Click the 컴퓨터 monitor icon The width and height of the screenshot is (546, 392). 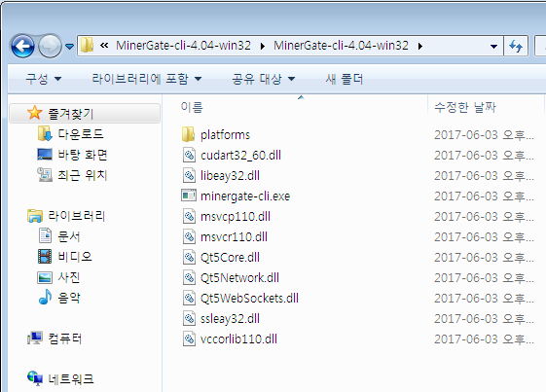pos(35,339)
